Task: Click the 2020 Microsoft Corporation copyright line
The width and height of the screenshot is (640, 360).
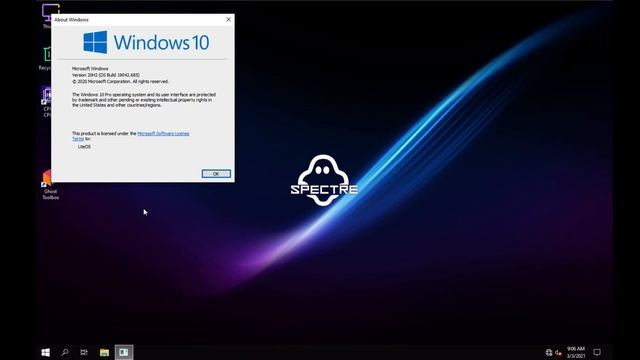Action: coord(120,81)
